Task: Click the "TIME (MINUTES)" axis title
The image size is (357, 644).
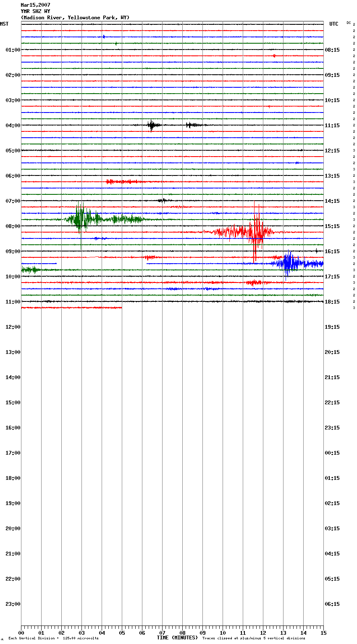Action: (177, 638)
